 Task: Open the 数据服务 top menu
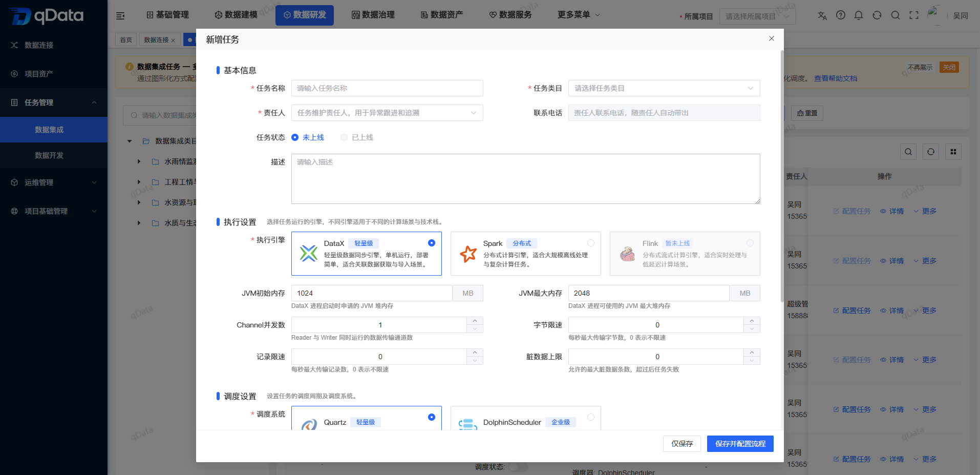coord(510,15)
